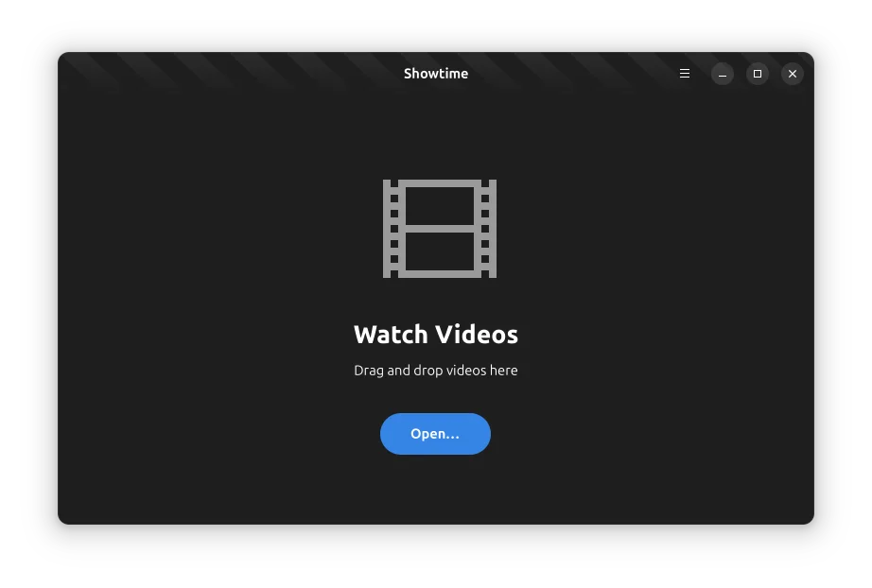Maximize the Showtime window
The height and width of the screenshot is (588, 872).
click(758, 74)
